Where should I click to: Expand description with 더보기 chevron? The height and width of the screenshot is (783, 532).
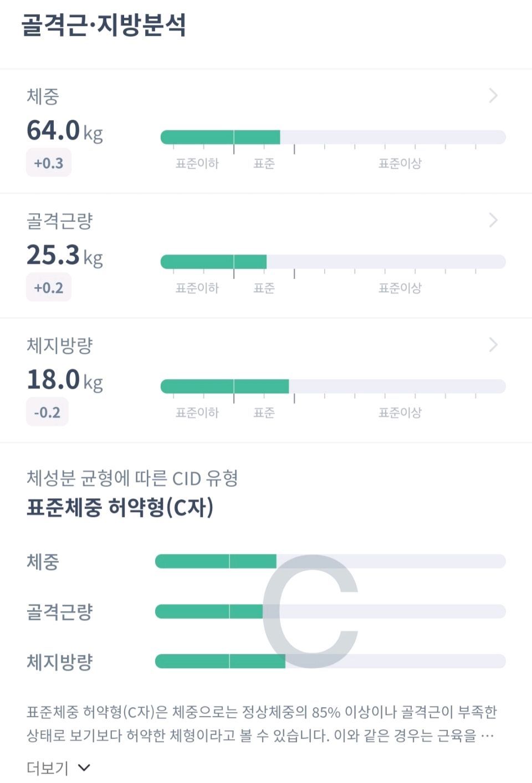pos(84,767)
